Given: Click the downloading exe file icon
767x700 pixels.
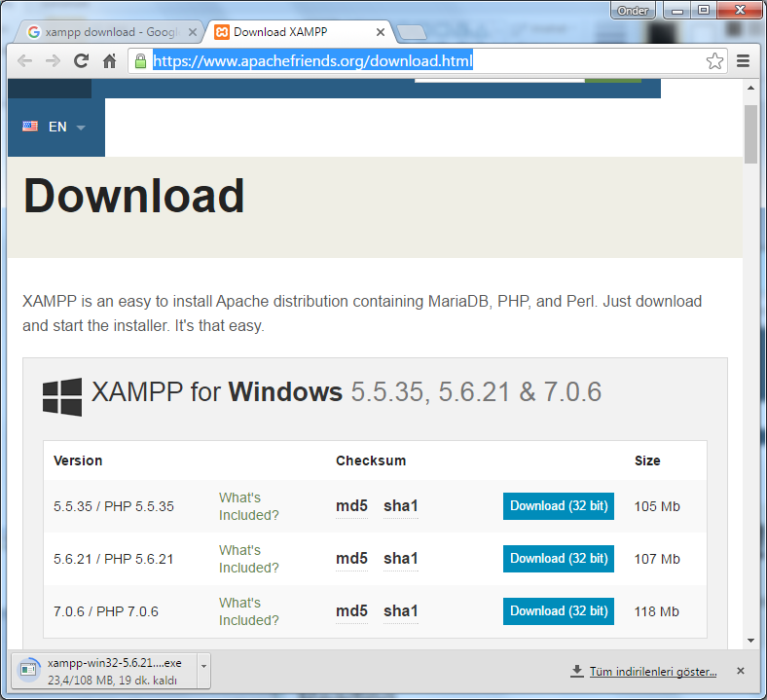Looking at the screenshot, I should (x=28, y=670).
